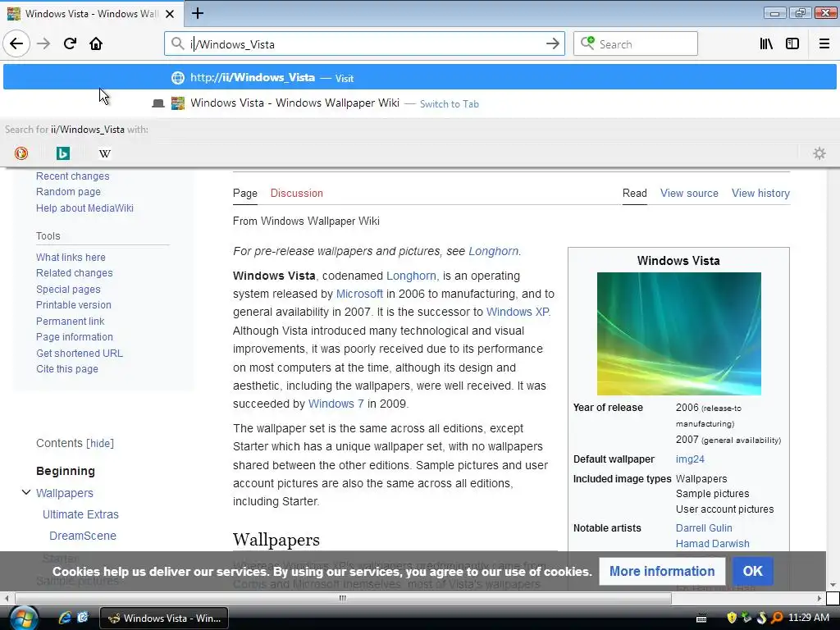Open the img24 default wallpaper link
Screen dimensions: 840x630
tap(690, 459)
